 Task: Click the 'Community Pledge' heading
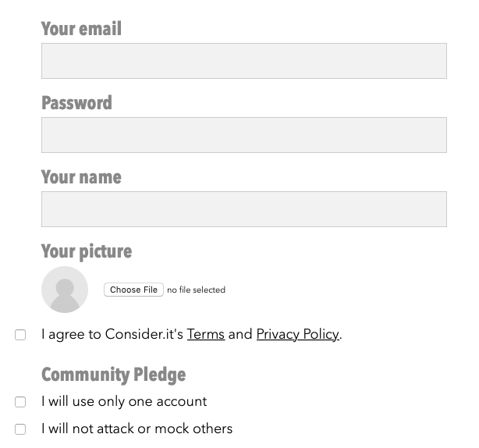click(113, 375)
